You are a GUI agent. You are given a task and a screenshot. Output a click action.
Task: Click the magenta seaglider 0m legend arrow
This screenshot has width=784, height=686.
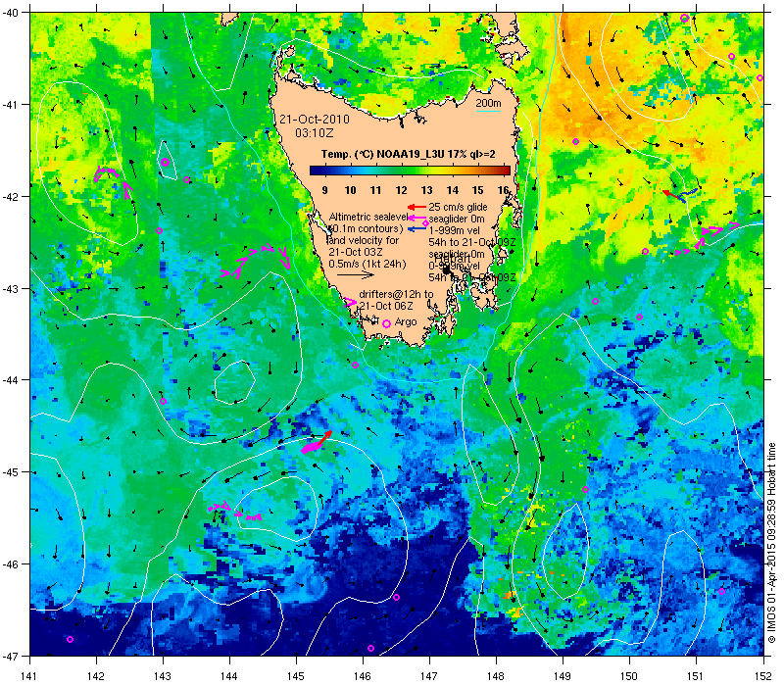coord(416,218)
